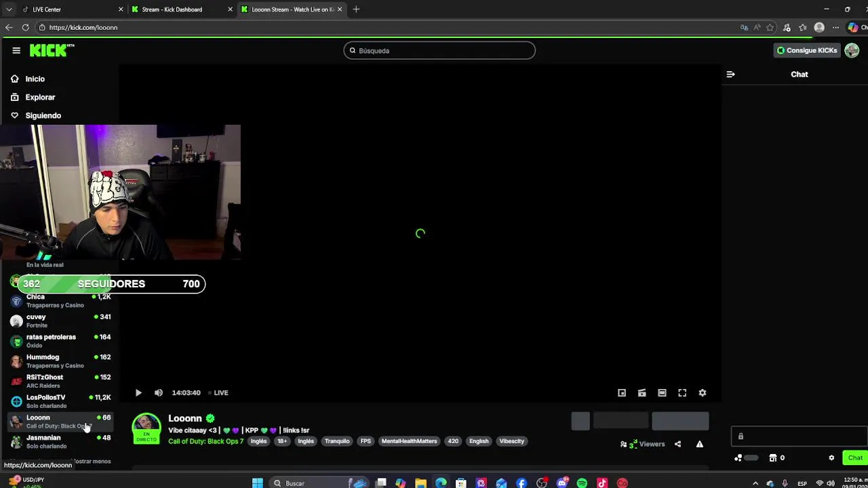
Task: Select the FPS tag
Action: (x=366, y=441)
